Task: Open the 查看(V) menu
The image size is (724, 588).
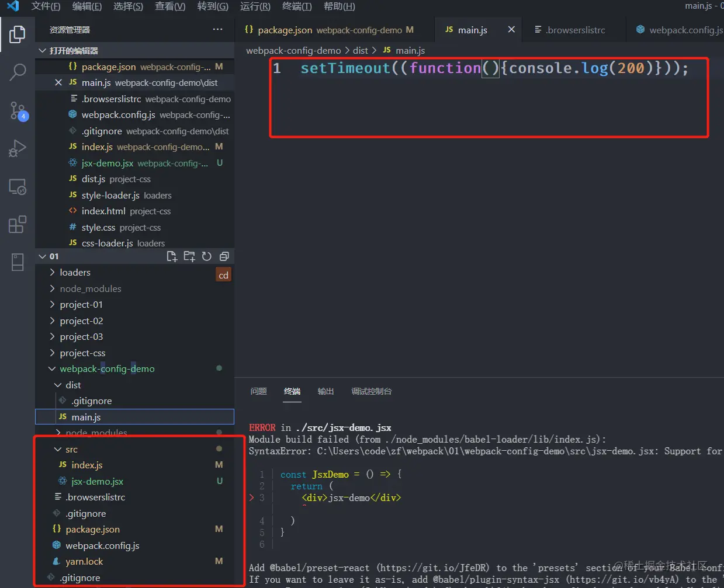Action: 170,6
